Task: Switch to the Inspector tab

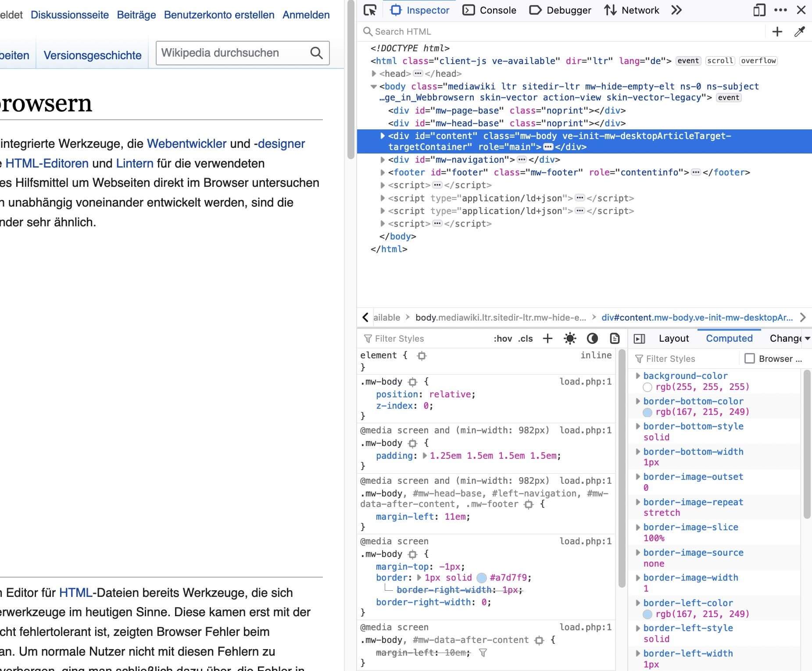Action: point(420,10)
